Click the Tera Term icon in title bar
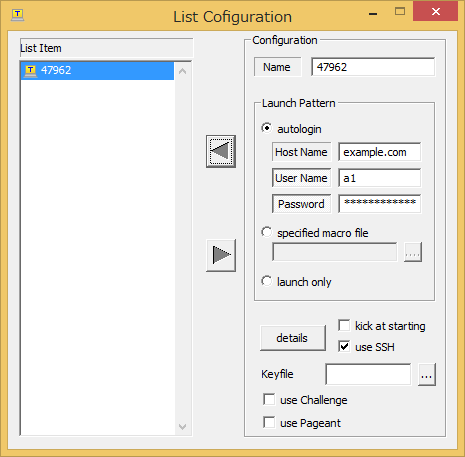 click(18, 15)
